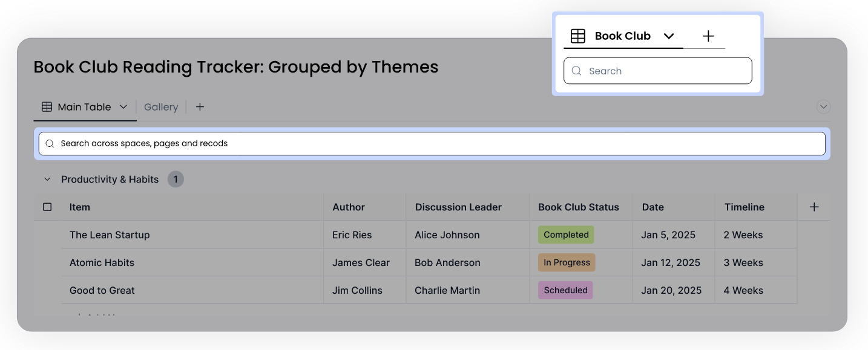Click the orange In Progress status badge
This screenshot has height=350, width=868.
(x=567, y=262)
